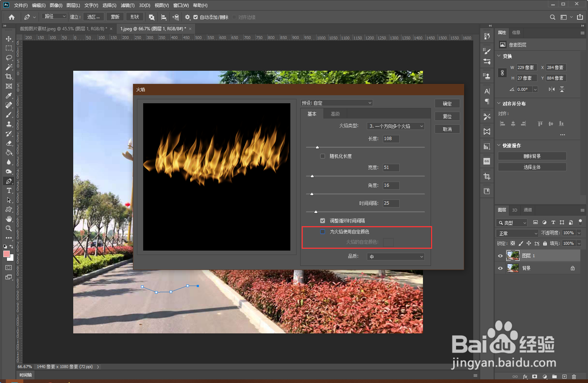
Task: Open the flame quality dropdown
Action: pyautogui.click(x=396, y=257)
